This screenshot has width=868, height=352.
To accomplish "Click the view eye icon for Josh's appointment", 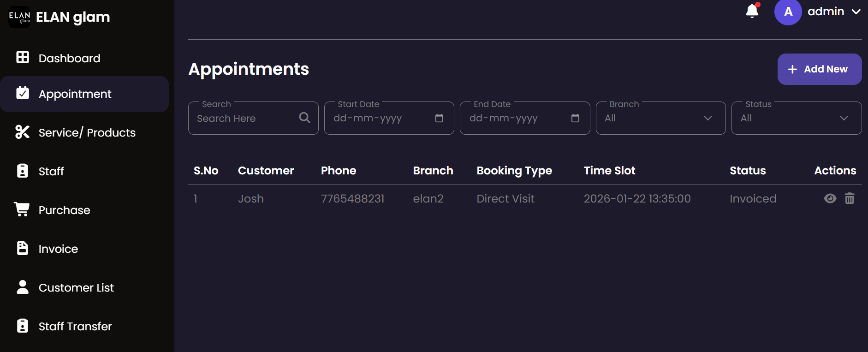I will 830,198.
